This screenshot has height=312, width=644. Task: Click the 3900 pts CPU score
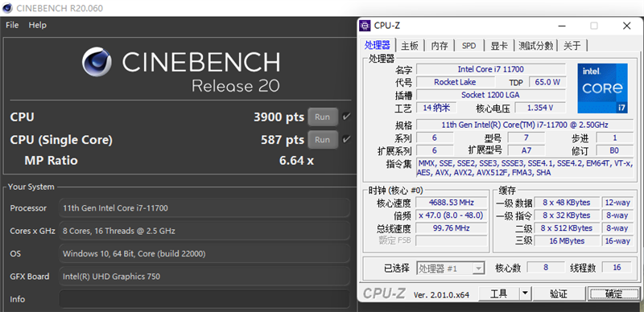pyautogui.click(x=279, y=117)
